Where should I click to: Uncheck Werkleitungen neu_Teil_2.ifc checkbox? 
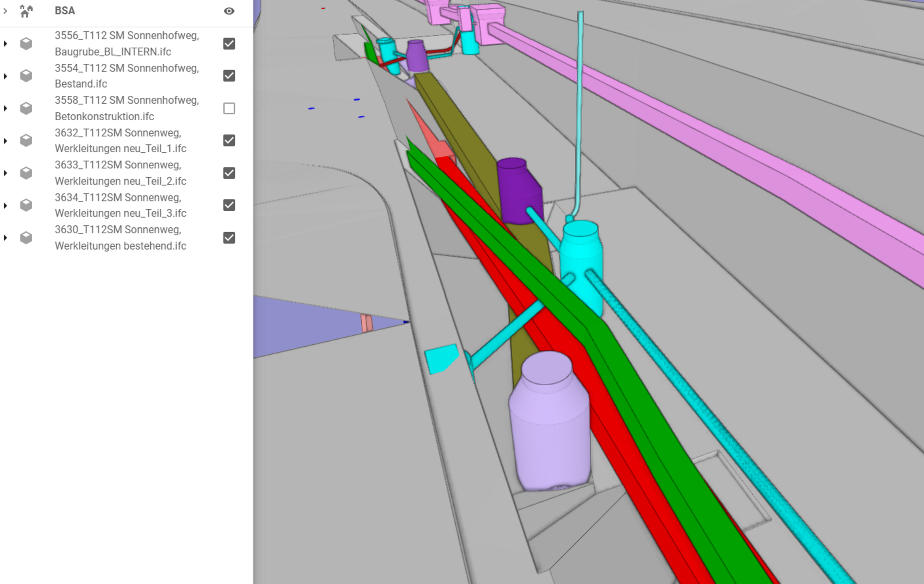click(x=229, y=173)
